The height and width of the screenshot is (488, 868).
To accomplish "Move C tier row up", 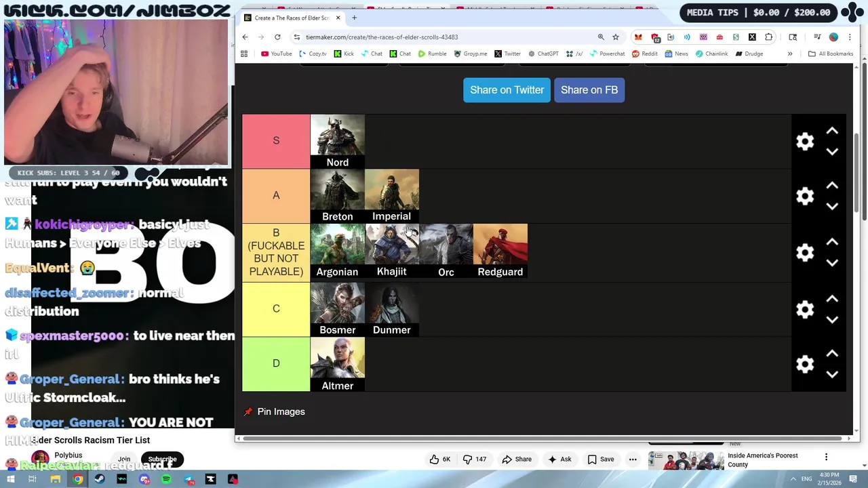I will click(832, 298).
